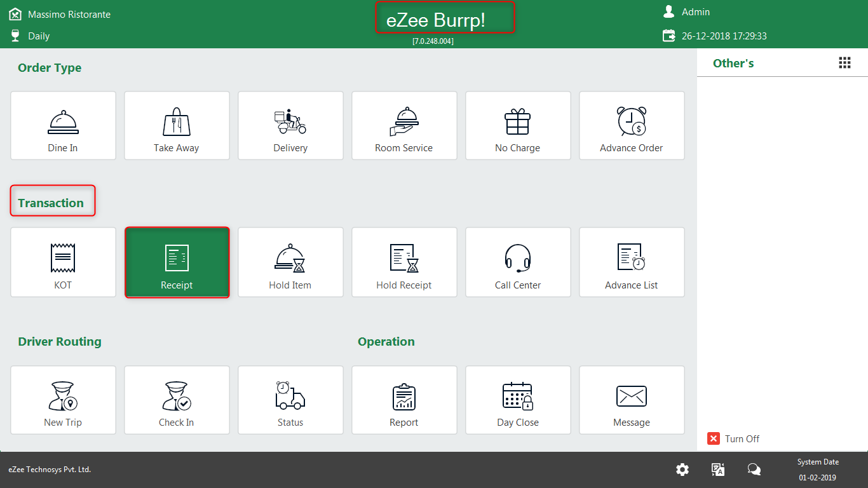Click the eZee Burrp! title

coord(436,20)
